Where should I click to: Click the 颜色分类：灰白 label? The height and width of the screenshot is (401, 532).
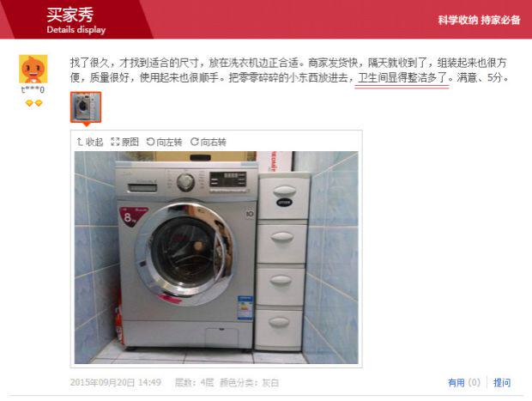pyautogui.click(x=250, y=383)
